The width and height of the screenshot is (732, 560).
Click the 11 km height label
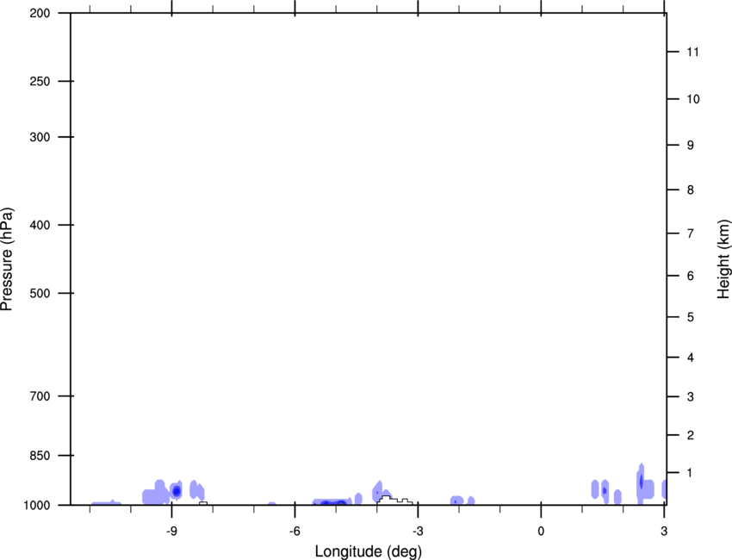(693, 52)
